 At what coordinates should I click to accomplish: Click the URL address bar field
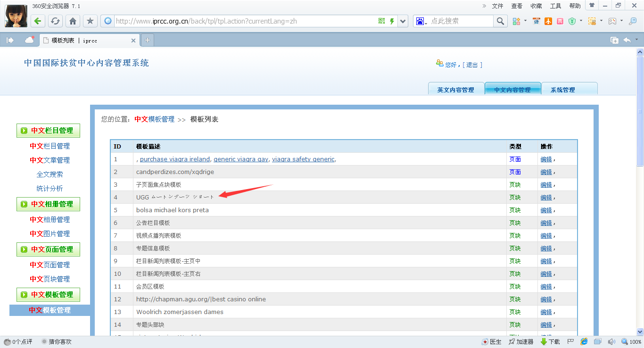coord(245,21)
